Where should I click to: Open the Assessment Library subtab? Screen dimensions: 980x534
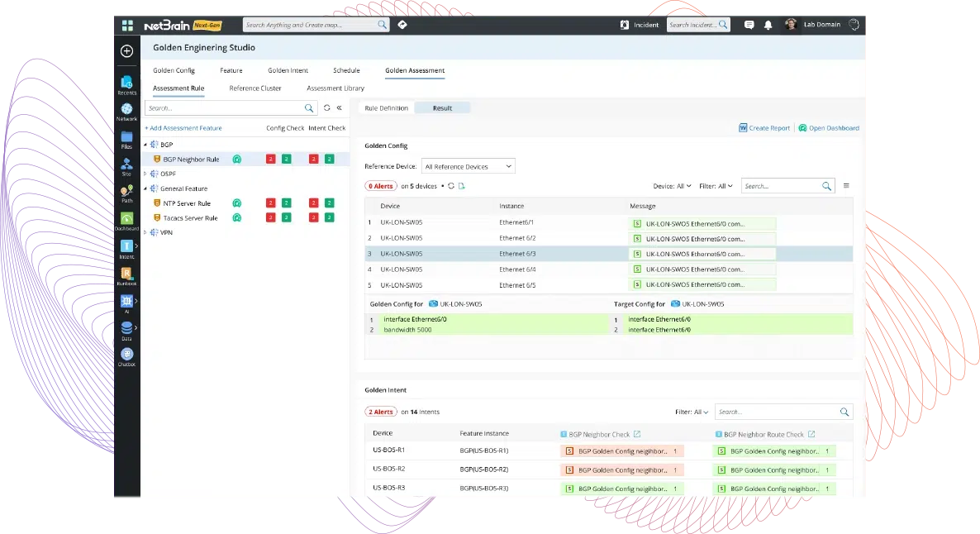click(335, 88)
